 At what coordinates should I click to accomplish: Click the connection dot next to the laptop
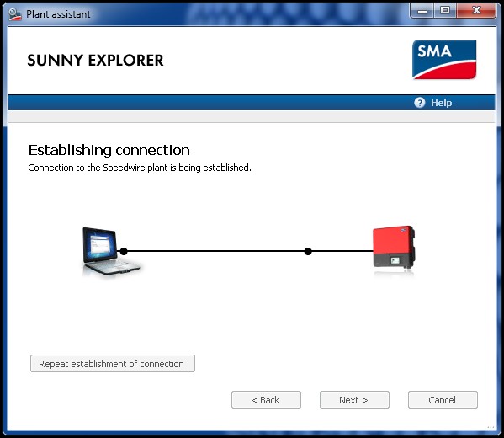[124, 251]
